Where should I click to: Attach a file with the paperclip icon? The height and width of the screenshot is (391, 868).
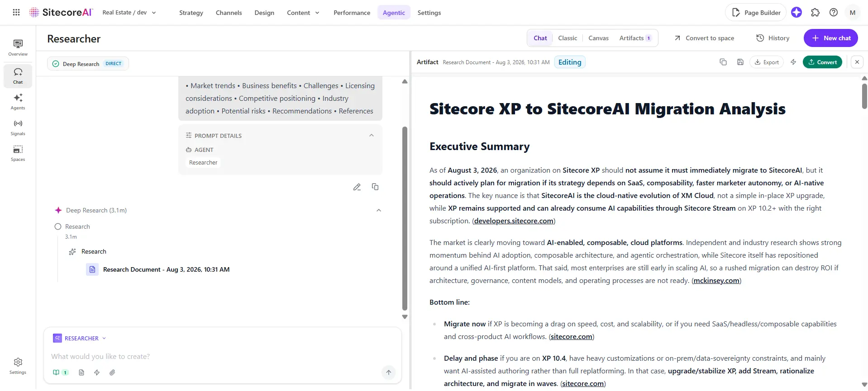(112, 372)
